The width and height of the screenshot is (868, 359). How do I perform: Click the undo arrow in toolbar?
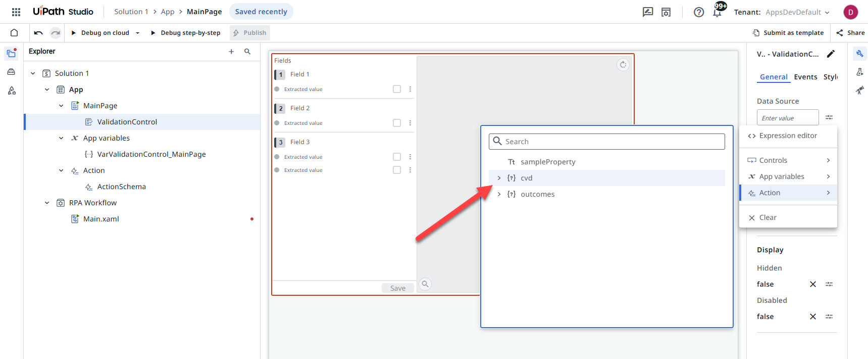coord(38,33)
